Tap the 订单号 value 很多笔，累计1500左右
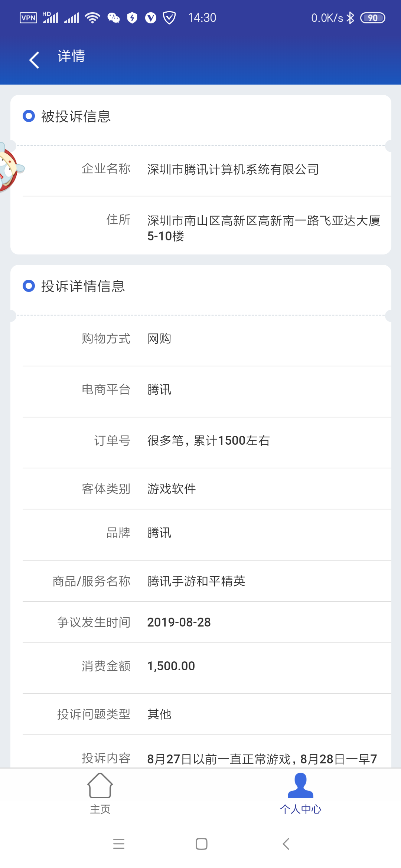The height and width of the screenshot is (868, 401). (x=208, y=441)
